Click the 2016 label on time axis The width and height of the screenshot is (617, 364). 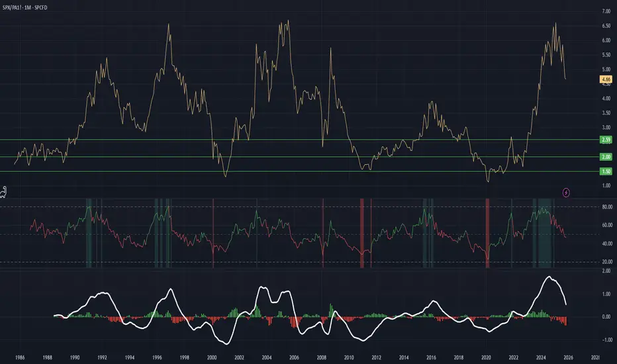click(x=431, y=357)
